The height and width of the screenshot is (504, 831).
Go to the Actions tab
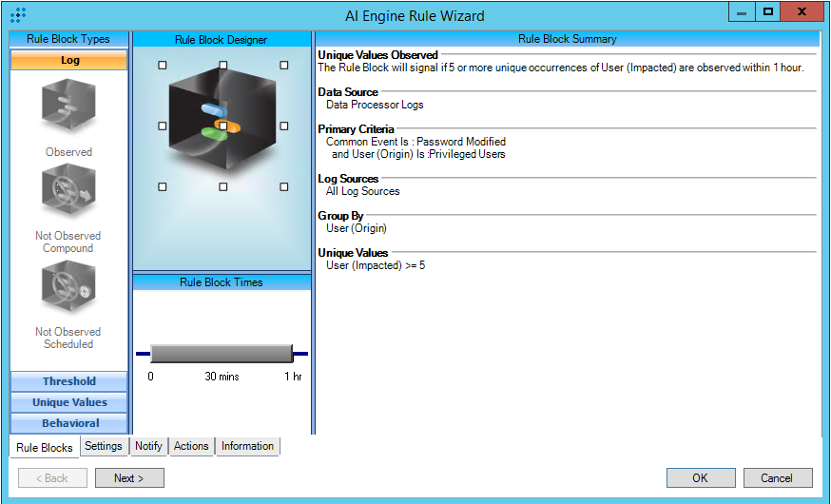pyautogui.click(x=191, y=446)
